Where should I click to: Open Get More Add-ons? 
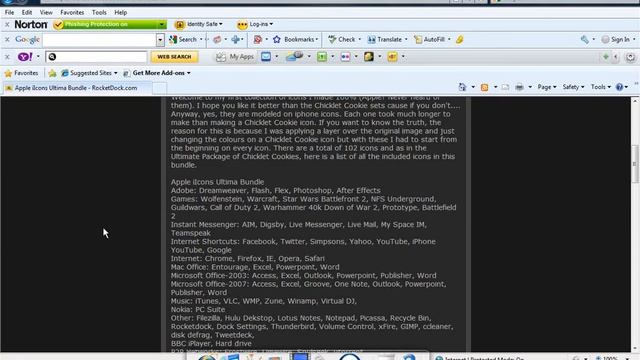(157, 73)
